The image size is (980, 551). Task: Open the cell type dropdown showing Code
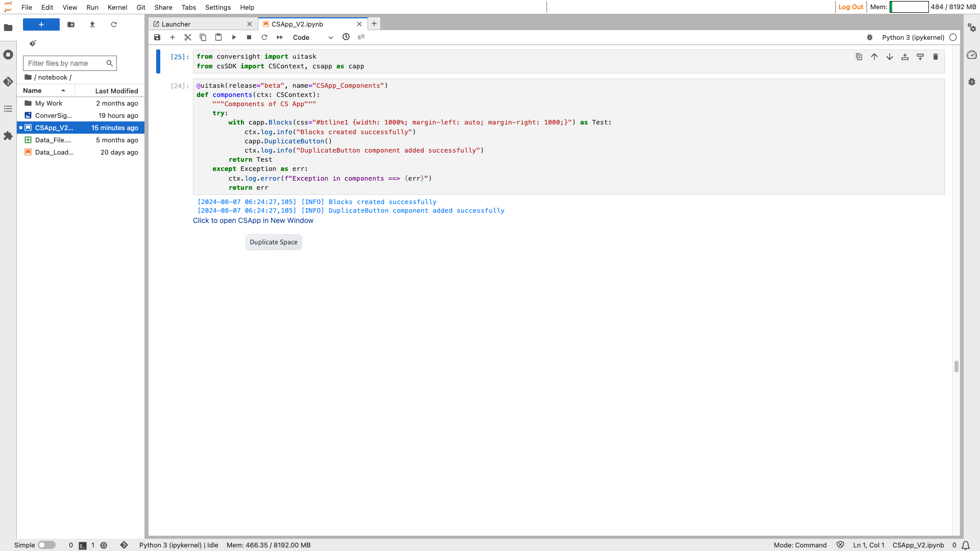pos(312,37)
